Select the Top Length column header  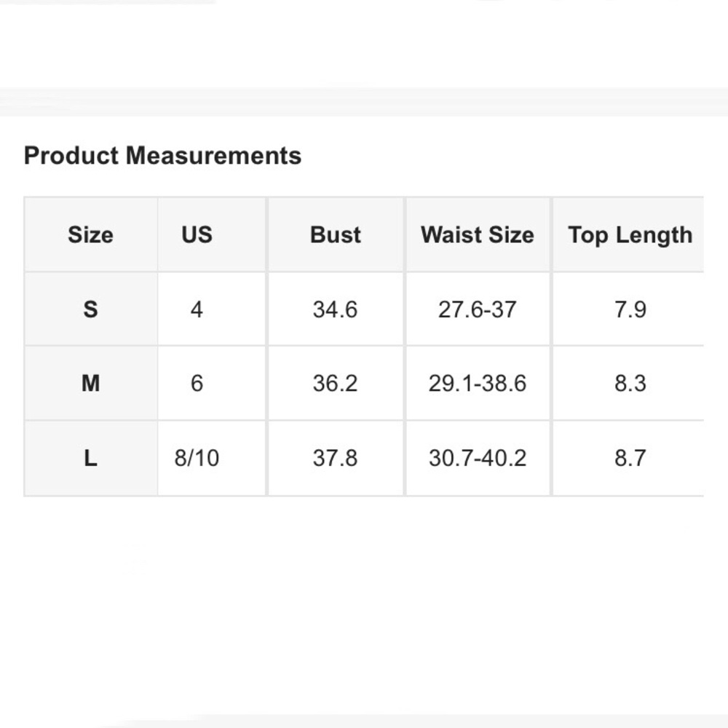[630, 235]
